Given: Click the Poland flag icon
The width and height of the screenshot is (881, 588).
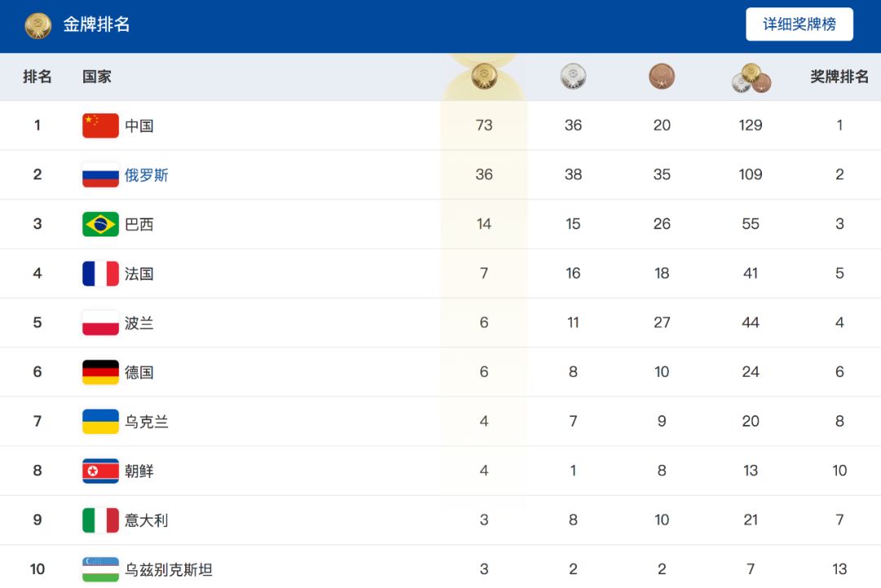Looking at the screenshot, I should tap(100, 322).
